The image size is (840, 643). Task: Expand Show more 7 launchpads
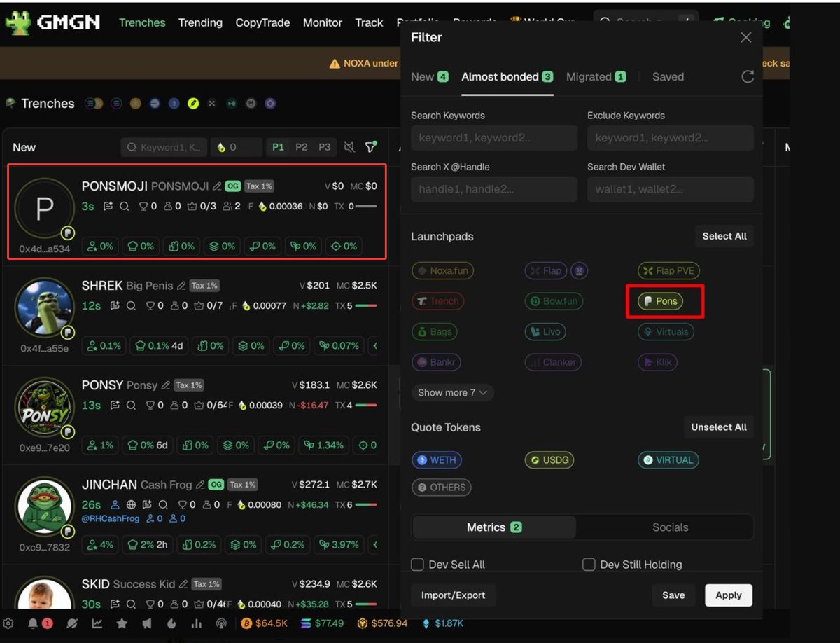(x=452, y=393)
